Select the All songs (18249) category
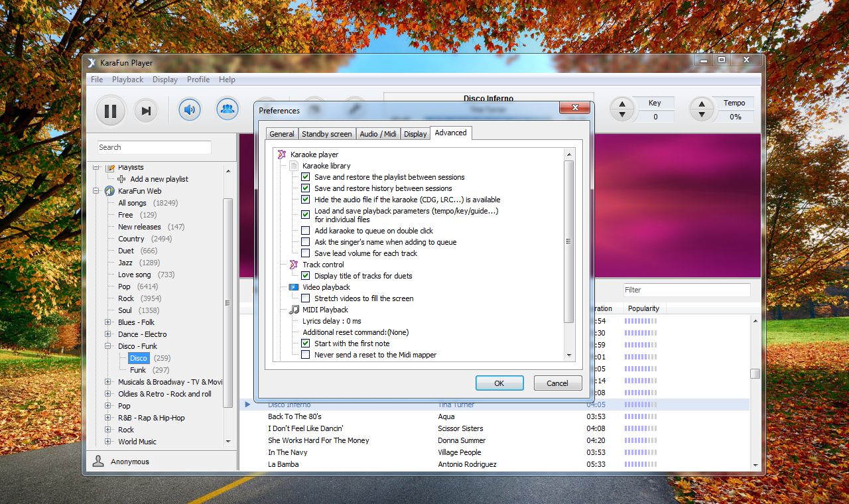Viewport: 849px width, 504px height. coord(148,203)
